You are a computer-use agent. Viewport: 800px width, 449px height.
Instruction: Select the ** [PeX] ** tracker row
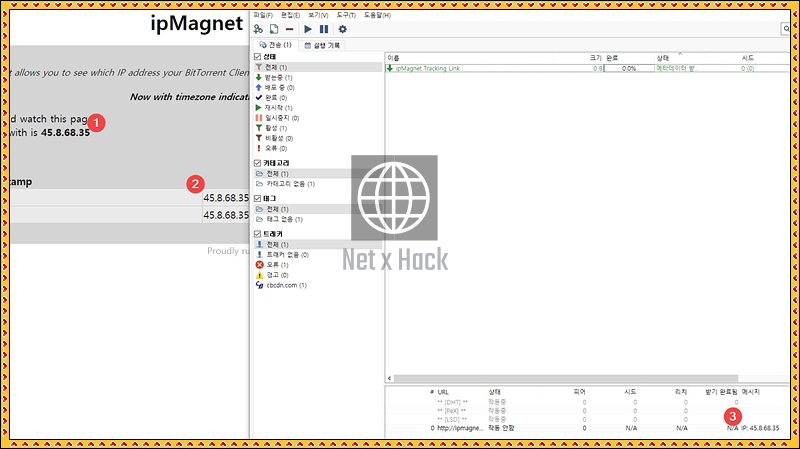coord(588,411)
